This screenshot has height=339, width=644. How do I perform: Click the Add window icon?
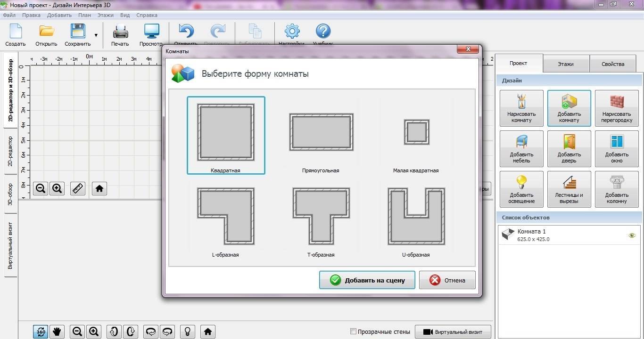click(617, 149)
